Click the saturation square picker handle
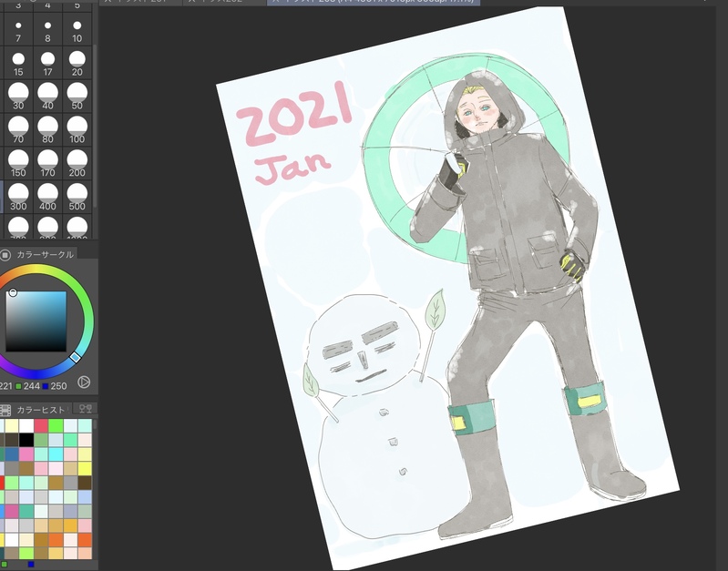The width and height of the screenshot is (728, 571). tap(13, 292)
